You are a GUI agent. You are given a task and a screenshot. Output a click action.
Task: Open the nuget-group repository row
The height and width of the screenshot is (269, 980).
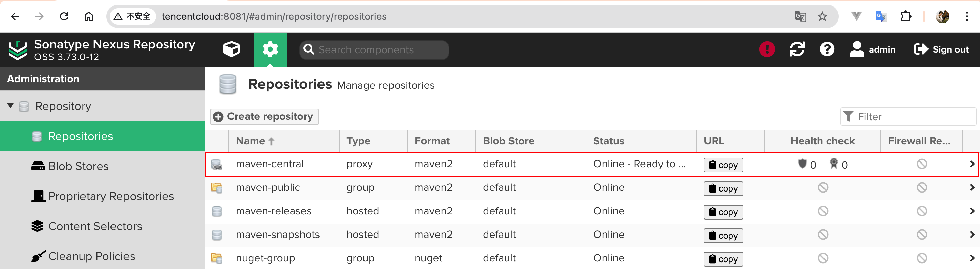point(592,258)
